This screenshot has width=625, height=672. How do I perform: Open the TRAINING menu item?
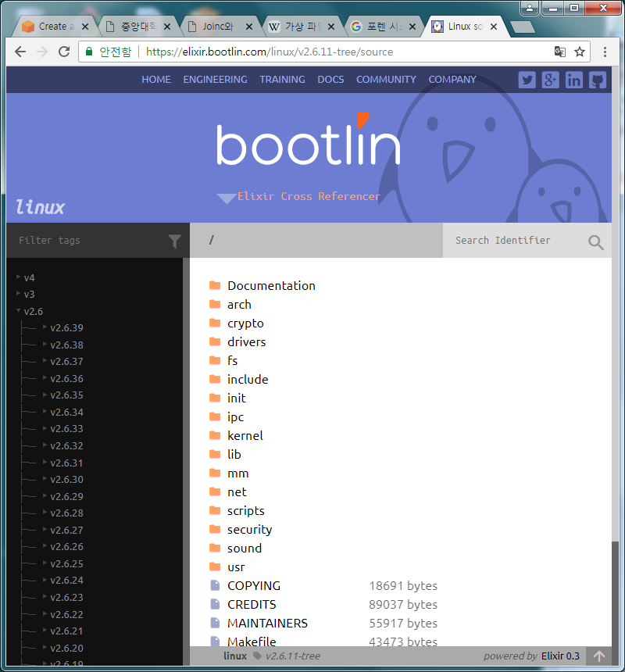[x=282, y=80]
